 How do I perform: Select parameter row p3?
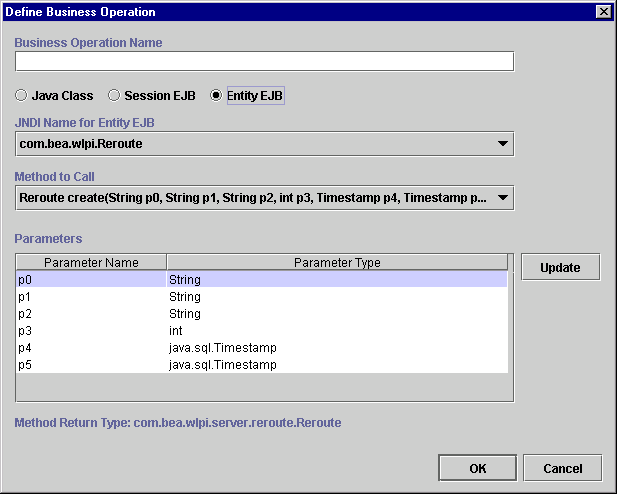coord(262,330)
